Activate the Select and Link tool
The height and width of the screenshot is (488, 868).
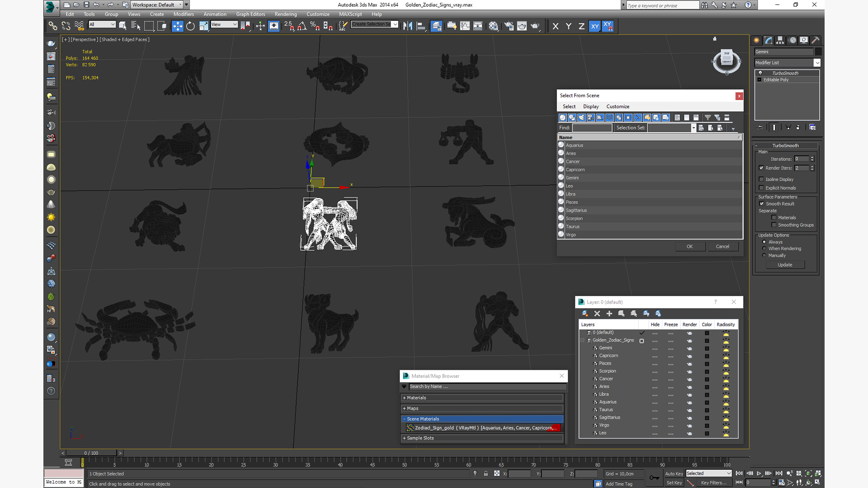pos(53,26)
